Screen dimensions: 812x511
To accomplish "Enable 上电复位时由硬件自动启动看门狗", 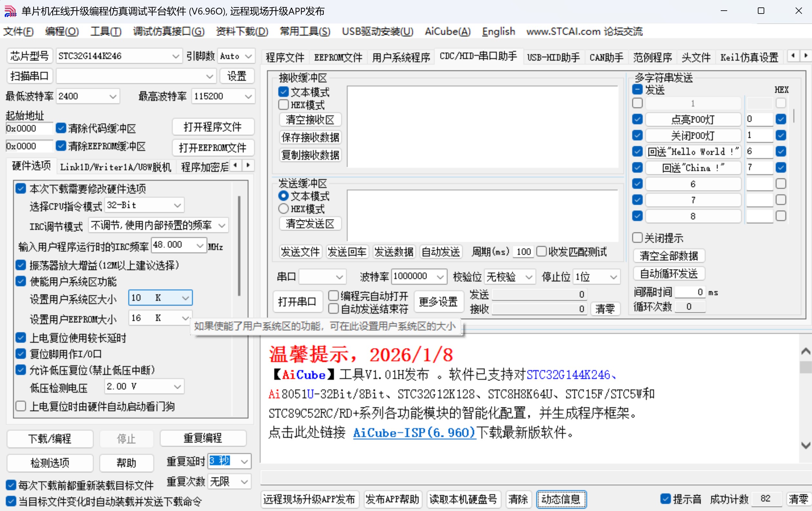I will click(x=21, y=406).
